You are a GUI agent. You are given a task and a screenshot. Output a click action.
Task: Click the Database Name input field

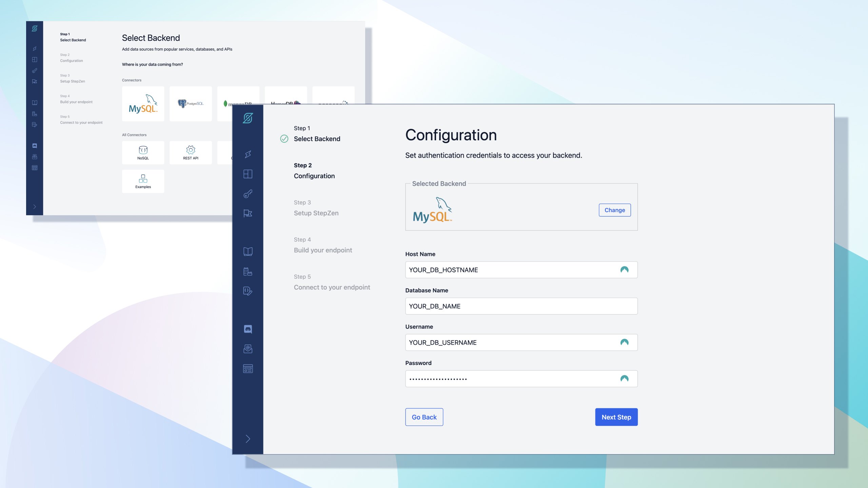coord(521,306)
